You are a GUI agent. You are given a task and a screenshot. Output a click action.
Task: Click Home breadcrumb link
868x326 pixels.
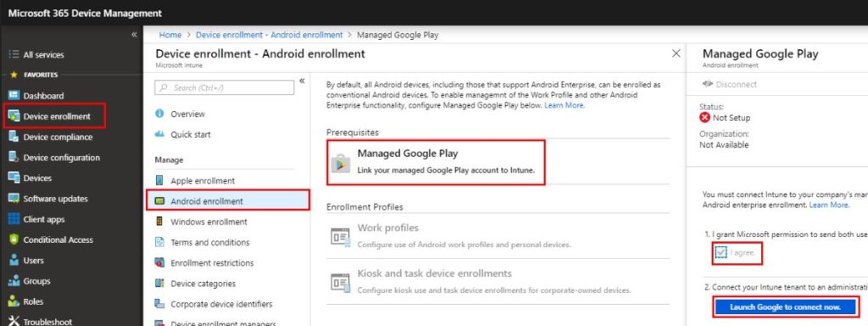pos(170,35)
